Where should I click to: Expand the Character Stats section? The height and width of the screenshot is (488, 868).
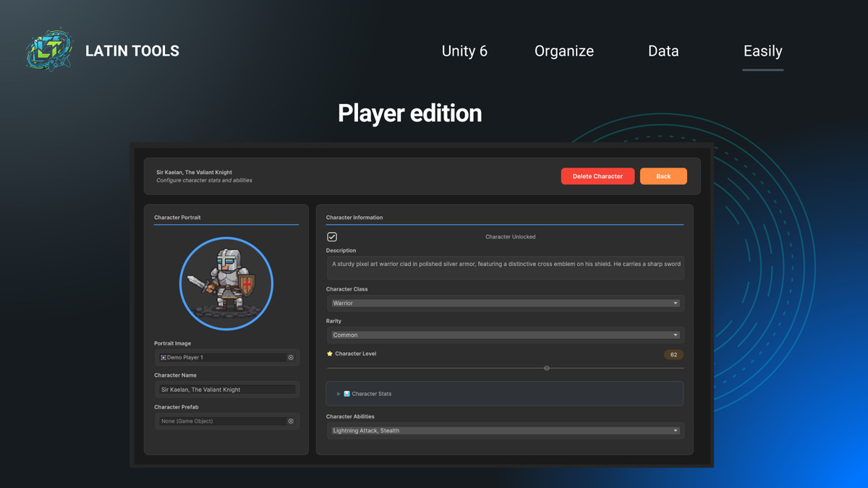(x=338, y=393)
